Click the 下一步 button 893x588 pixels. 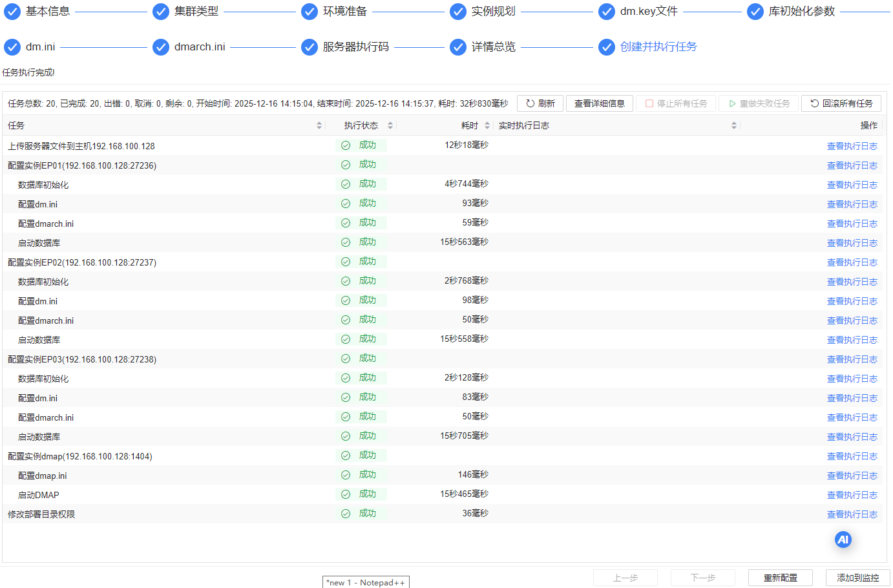point(703,578)
